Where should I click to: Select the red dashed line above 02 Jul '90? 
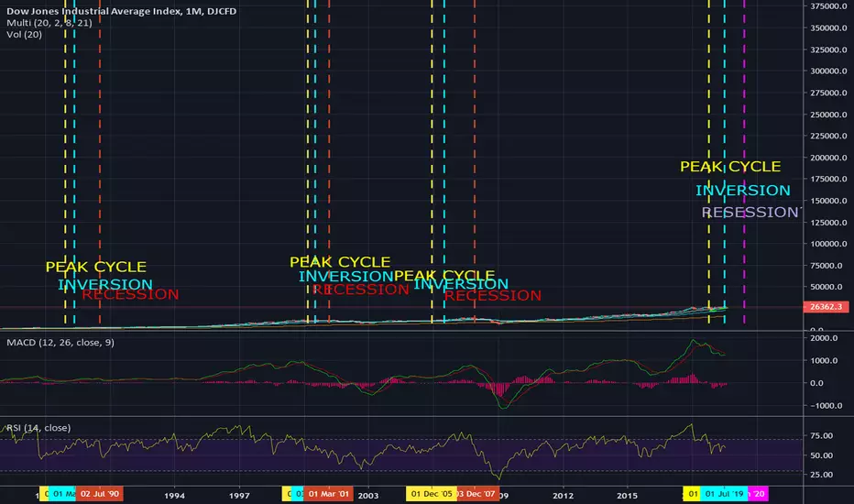tap(100, 162)
